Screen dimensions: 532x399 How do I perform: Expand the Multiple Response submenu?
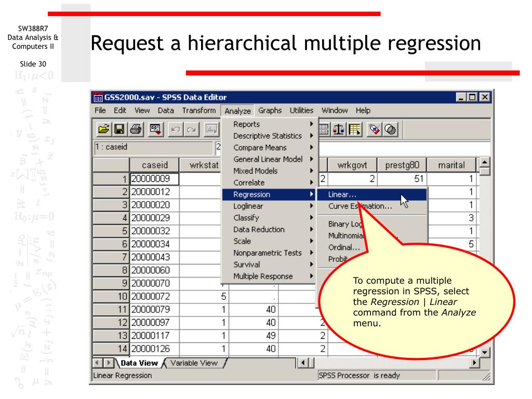270,276
